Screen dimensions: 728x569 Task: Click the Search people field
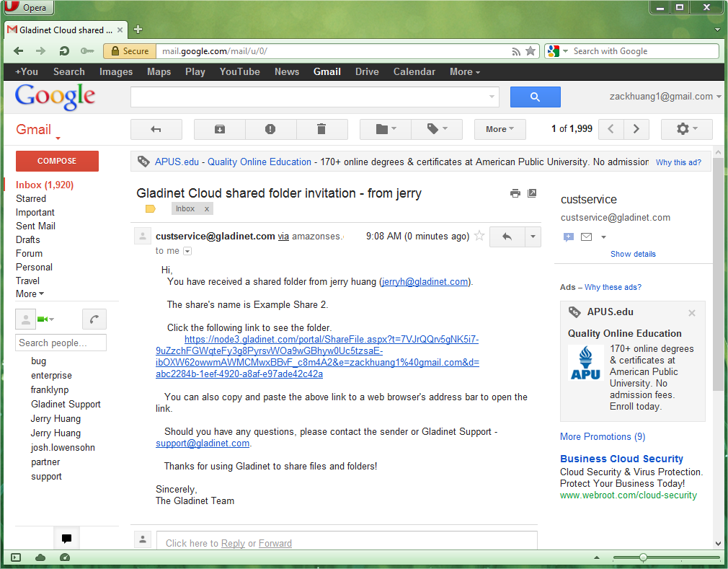[61, 343]
